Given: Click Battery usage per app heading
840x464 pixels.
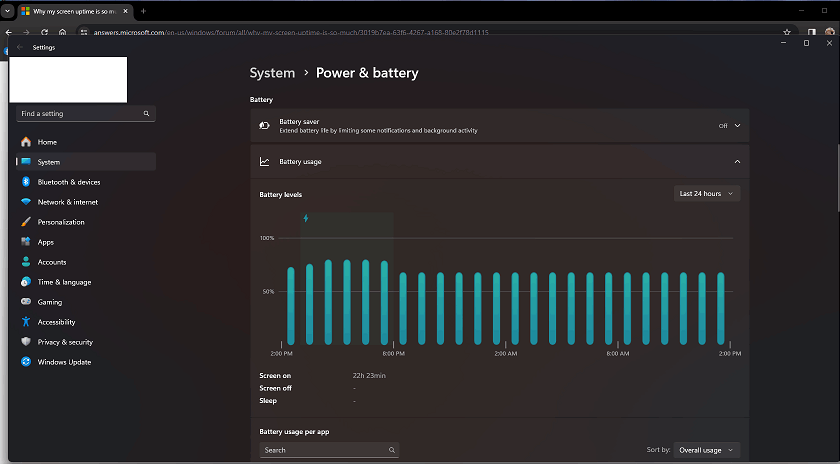Looking at the screenshot, I should pos(294,431).
